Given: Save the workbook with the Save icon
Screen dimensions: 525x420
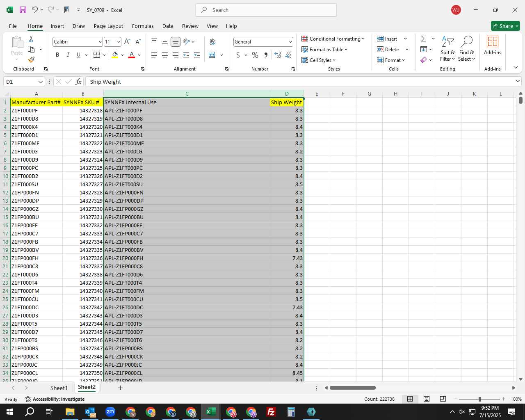Looking at the screenshot, I should click(x=23, y=10).
